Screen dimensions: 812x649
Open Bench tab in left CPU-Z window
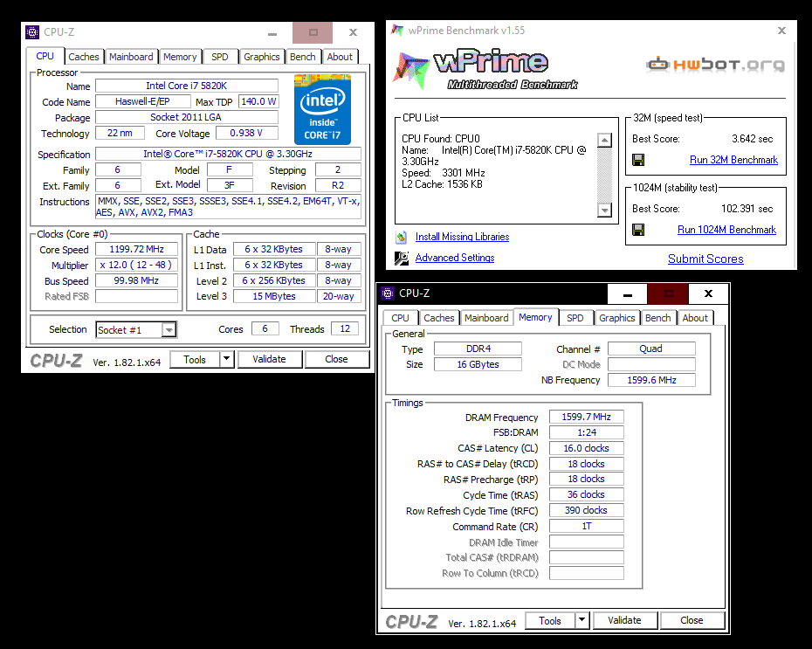302,57
